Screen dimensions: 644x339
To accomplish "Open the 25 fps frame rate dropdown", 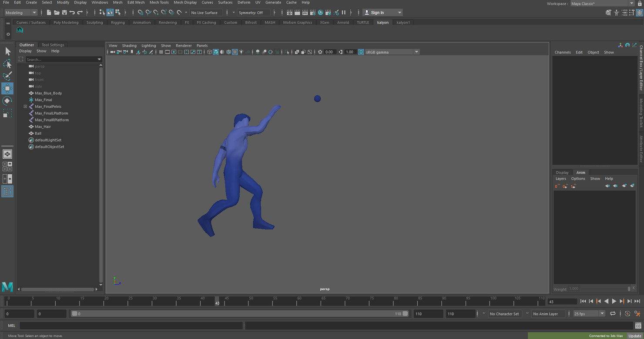I will coord(589,314).
